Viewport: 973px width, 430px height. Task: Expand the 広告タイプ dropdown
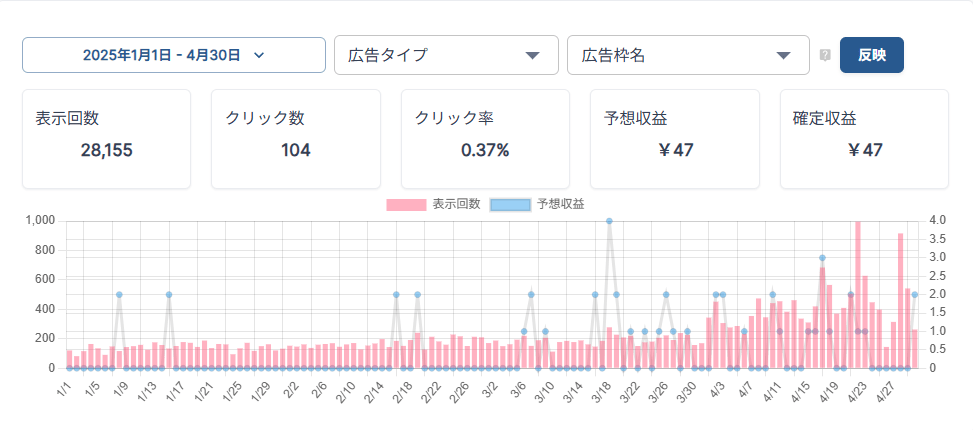click(x=446, y=55)
